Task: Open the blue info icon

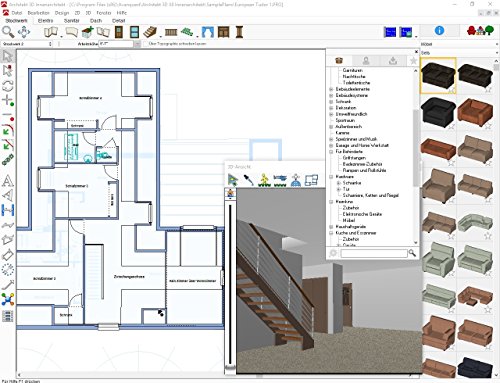Action: coord(439,31)
